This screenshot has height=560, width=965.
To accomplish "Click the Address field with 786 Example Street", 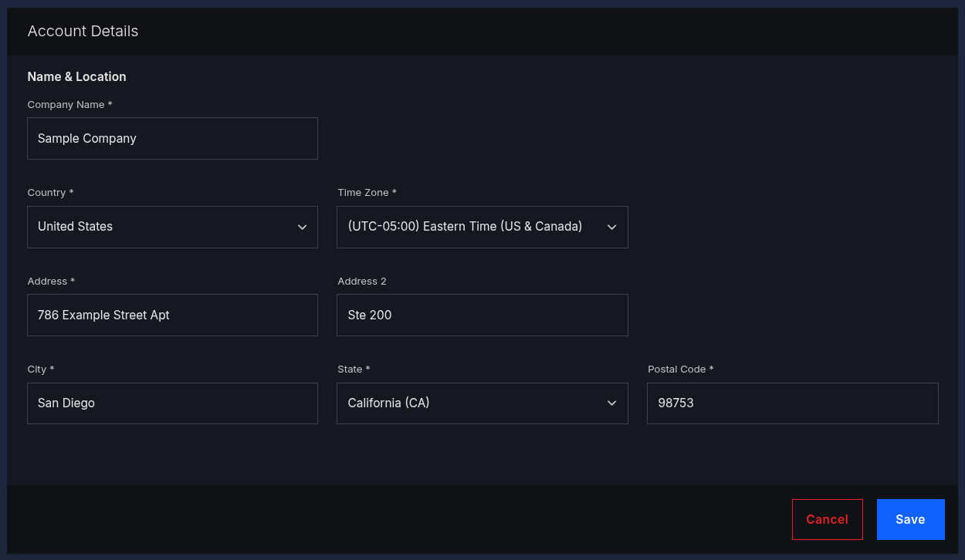I will (172, 315).
